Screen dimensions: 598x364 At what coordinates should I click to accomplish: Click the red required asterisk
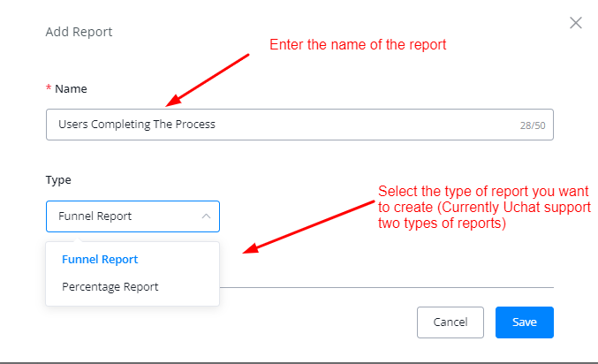(49, 89)
